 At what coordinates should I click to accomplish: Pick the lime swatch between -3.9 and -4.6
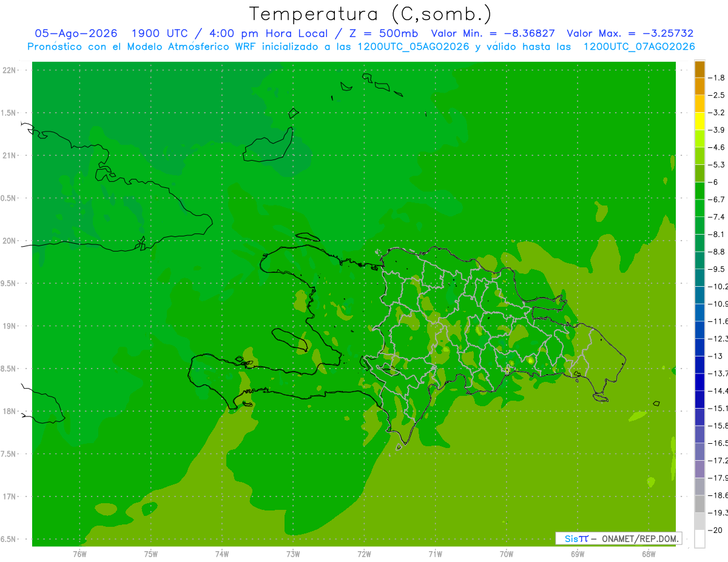(x=699, y=139)
